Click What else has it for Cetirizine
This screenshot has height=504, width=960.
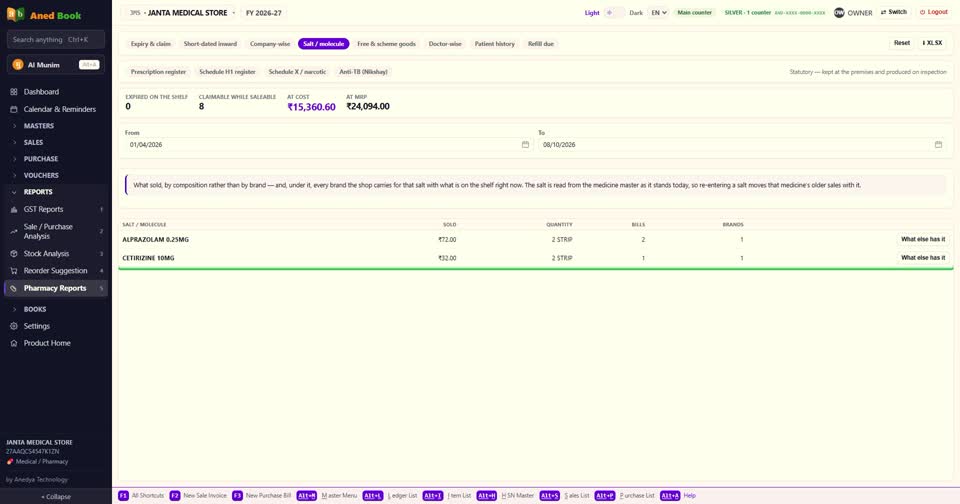(923, 258)
